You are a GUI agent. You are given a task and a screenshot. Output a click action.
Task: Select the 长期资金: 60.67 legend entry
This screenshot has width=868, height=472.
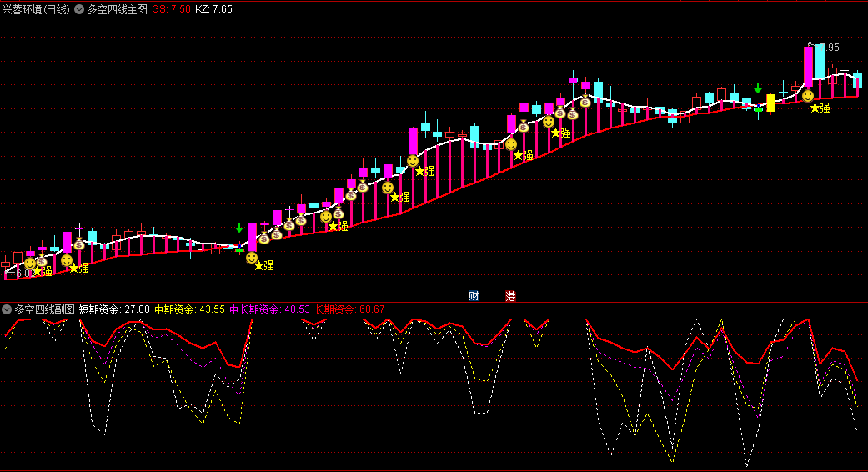tap(349, 309)
